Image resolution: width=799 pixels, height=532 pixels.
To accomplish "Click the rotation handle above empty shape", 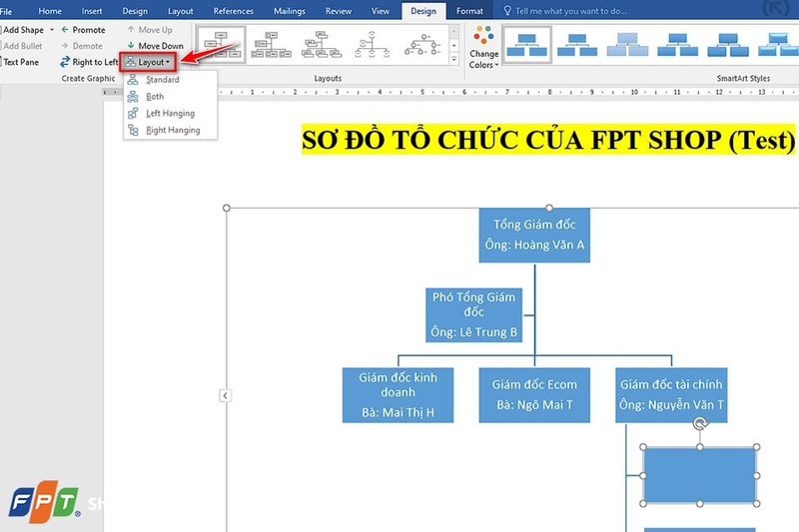I will [701, 423].
